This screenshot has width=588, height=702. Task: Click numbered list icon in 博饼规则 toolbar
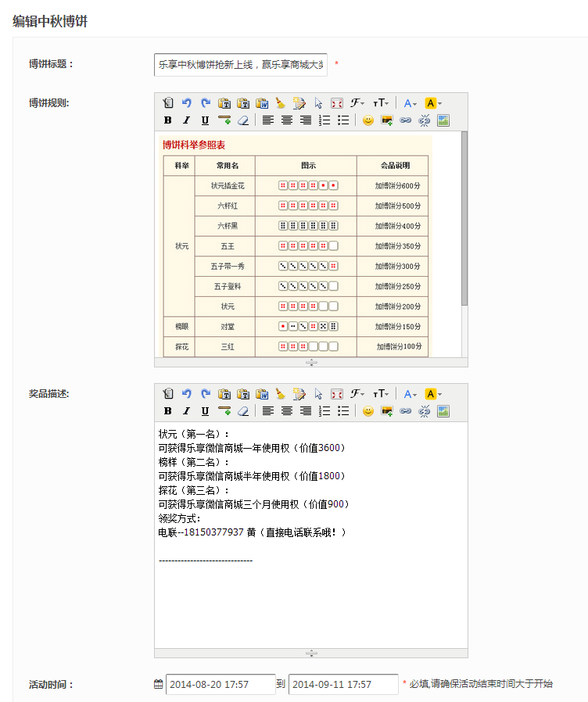click(x=324, y=120)
